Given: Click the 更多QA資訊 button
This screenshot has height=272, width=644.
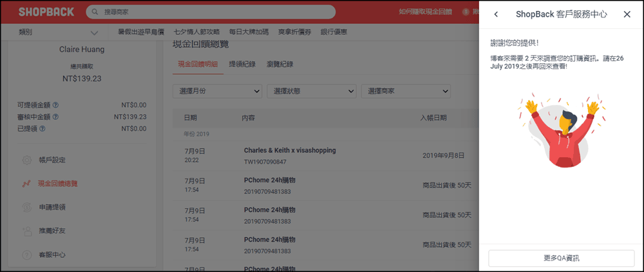Looking at the screenshot, I should pos(561,258).
